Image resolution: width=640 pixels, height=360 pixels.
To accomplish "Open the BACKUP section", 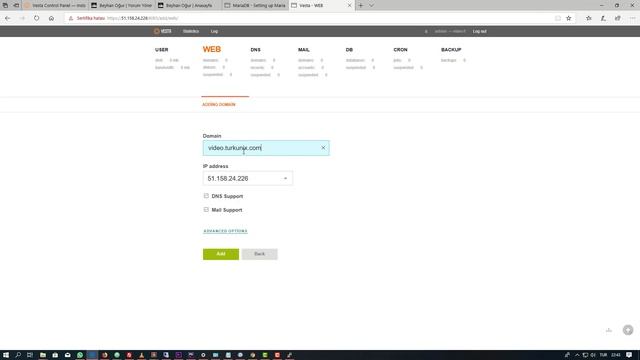I will pyautogui.click(x=451, y=50).
